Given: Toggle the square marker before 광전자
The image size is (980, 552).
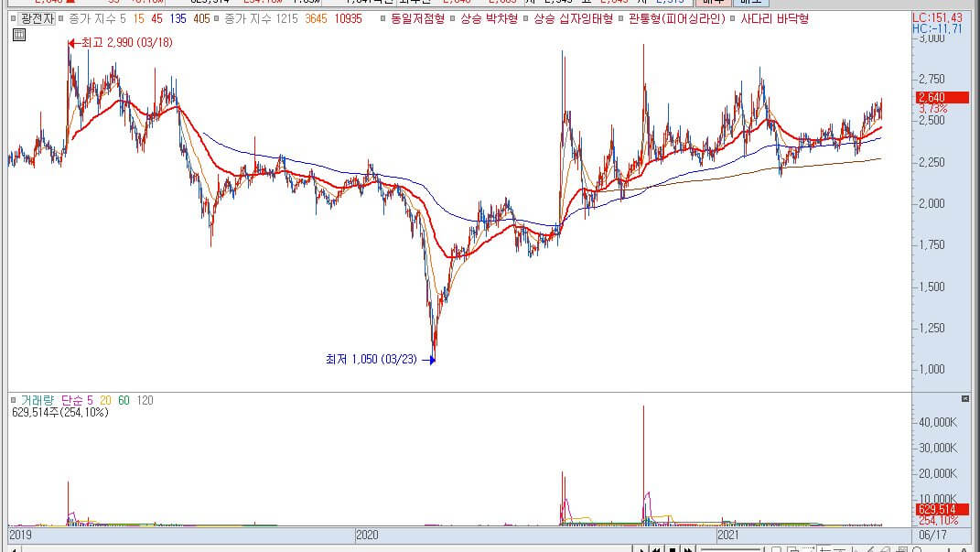Looking at the screenshot, I should click(13, 18).
